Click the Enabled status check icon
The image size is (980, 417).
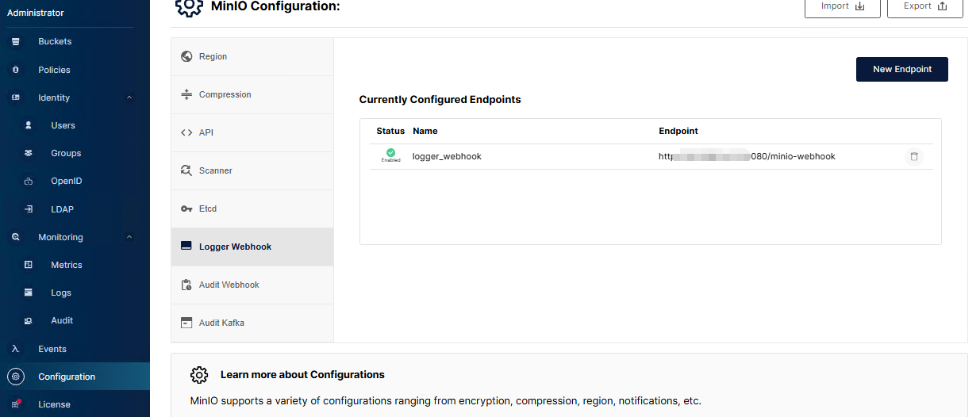click(x=390, y=152)
